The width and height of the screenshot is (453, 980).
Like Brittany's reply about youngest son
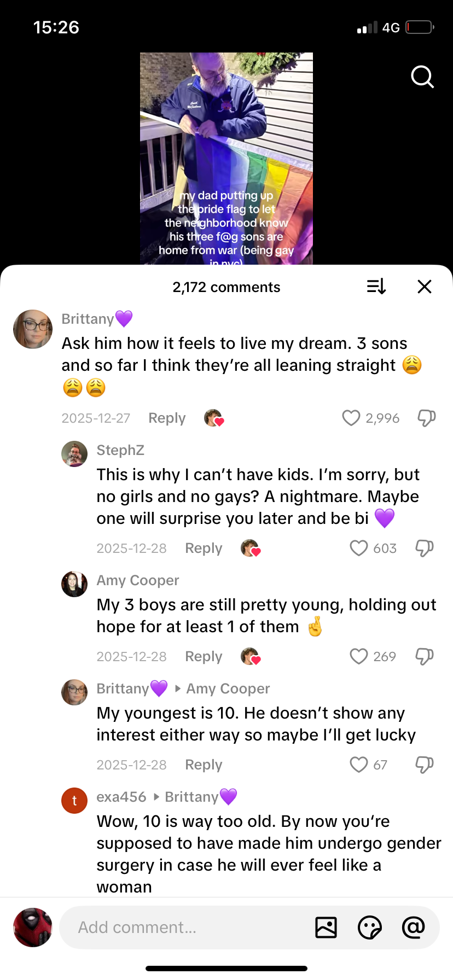[359, 765]
